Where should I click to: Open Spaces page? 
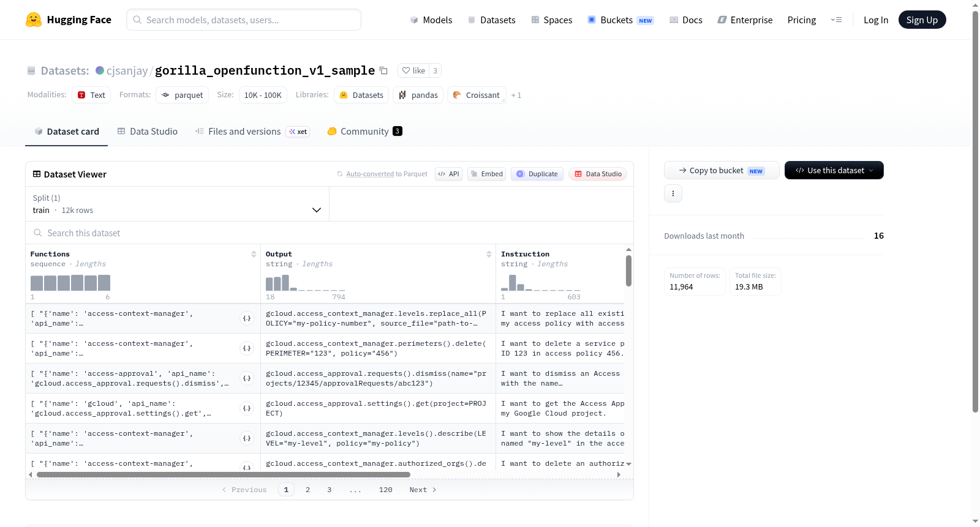[552, 20]
